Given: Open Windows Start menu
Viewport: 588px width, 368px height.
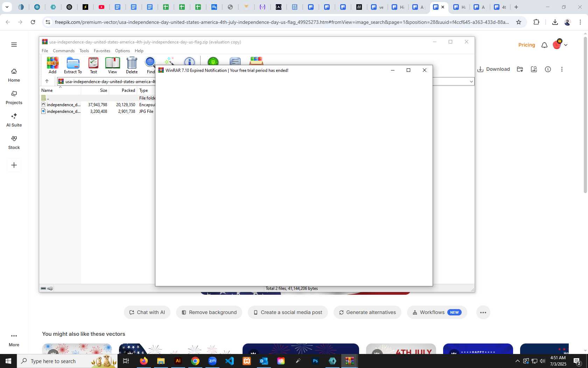Looking at the screenshot, I should pyautogui.click(x=8, y=361).
